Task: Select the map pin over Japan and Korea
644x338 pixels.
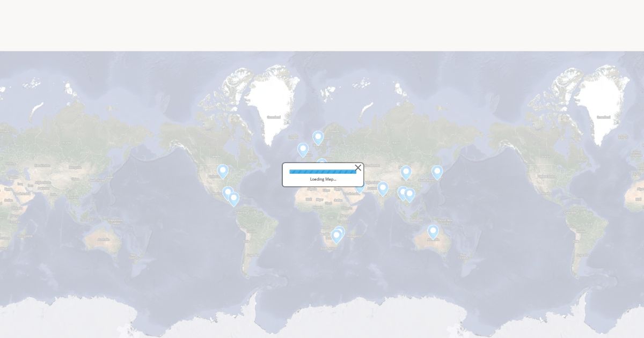Action: 437,173
